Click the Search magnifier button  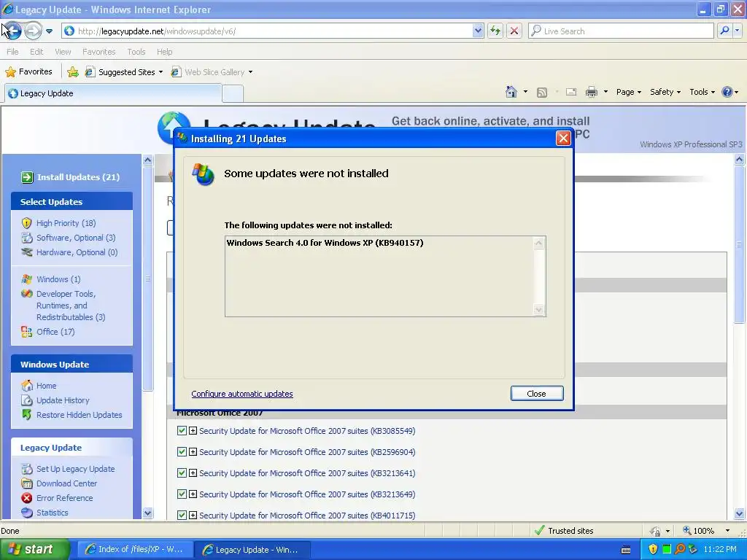pyautogui.click(x=724, y=31)
